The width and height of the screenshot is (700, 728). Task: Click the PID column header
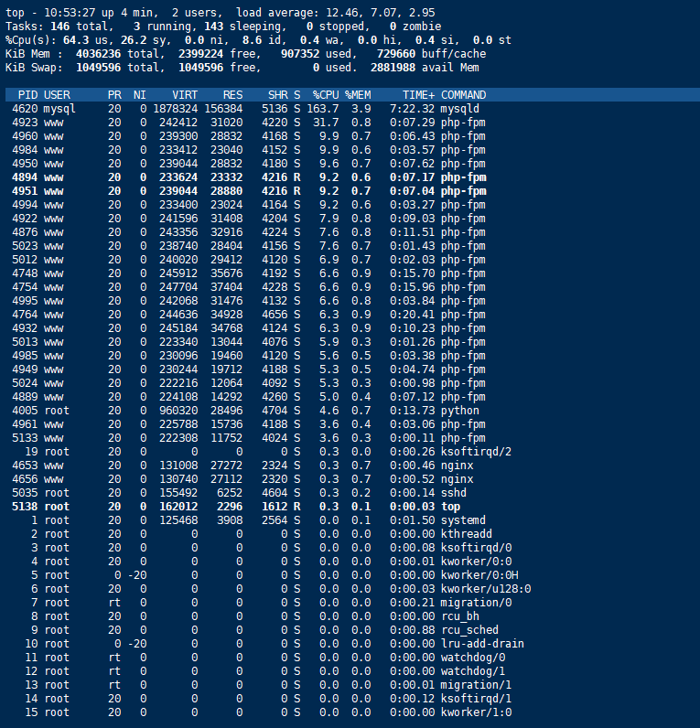pos(27,95)
